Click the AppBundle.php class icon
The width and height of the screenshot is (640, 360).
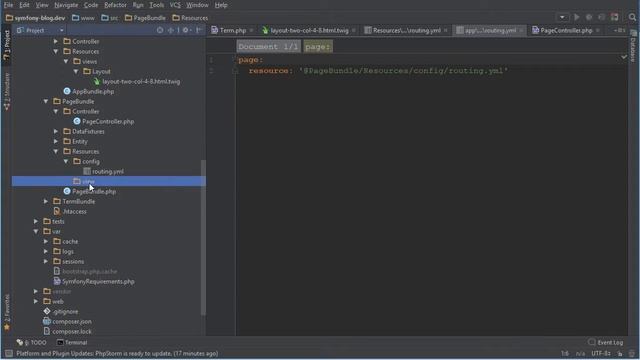click(67, 91)
